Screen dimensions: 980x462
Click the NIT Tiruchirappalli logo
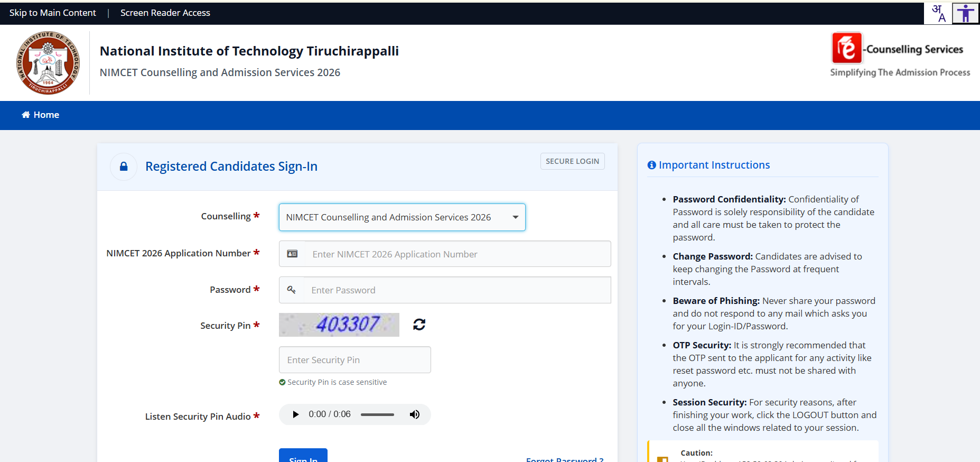click(x=48, y=62)
